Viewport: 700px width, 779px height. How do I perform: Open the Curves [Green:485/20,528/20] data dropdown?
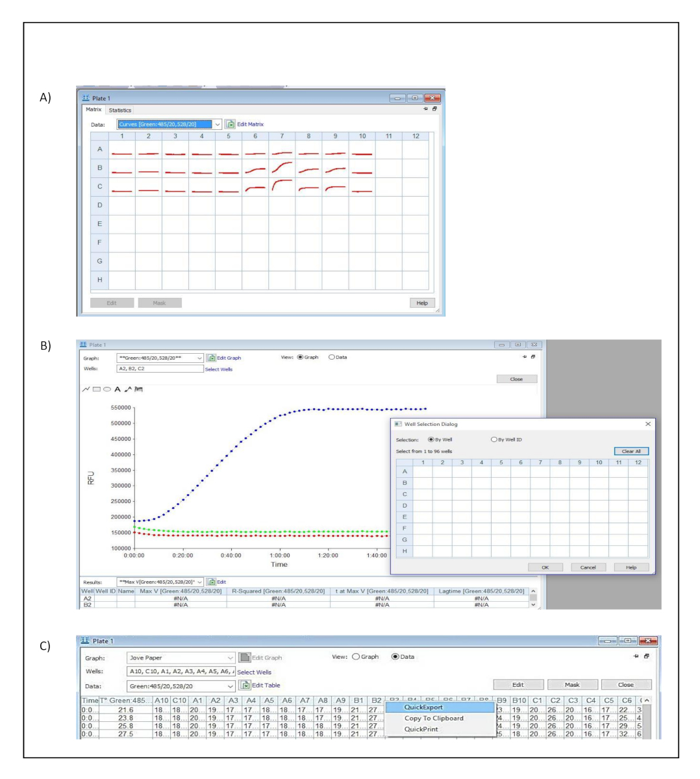pyautogui.click(x=218, y=124)
